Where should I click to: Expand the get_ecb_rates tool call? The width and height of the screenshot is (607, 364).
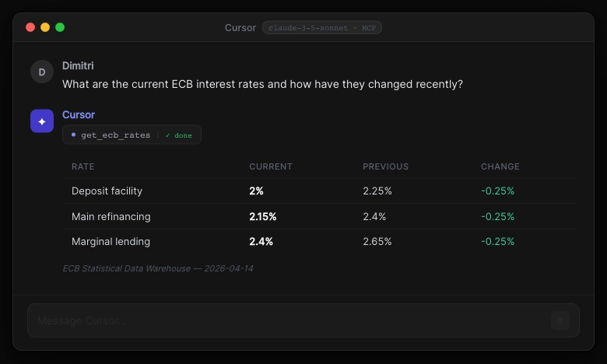coord(115,135)
